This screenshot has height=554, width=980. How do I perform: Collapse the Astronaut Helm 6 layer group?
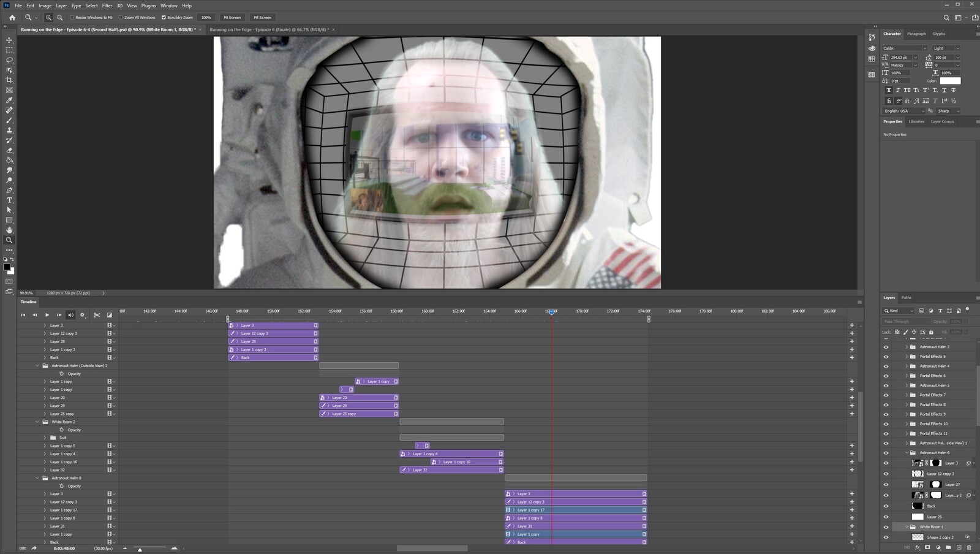point(907,453)
